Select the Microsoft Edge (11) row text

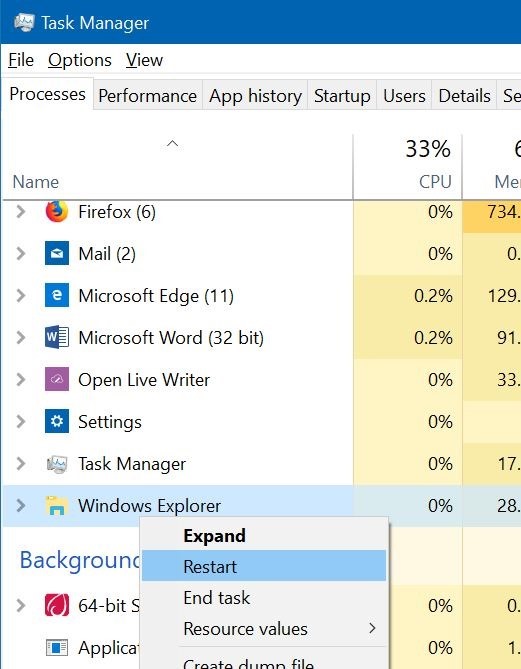tap(156, 296)
